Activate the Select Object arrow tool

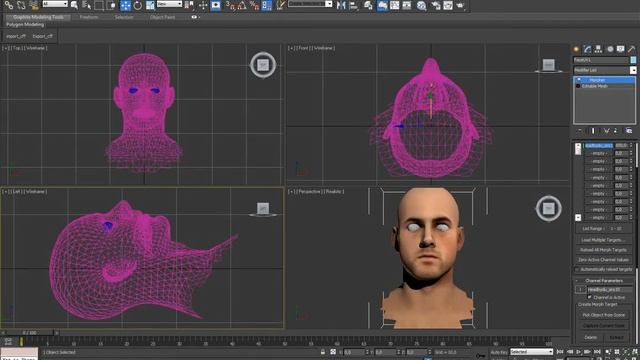tap(74, 5)
